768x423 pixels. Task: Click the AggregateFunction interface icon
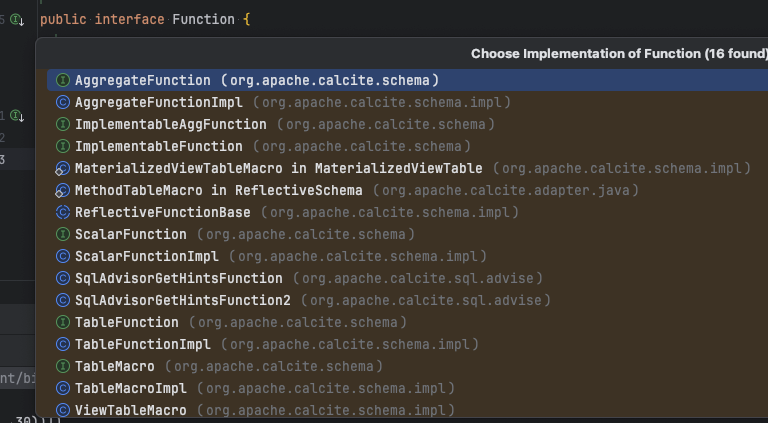62,80
